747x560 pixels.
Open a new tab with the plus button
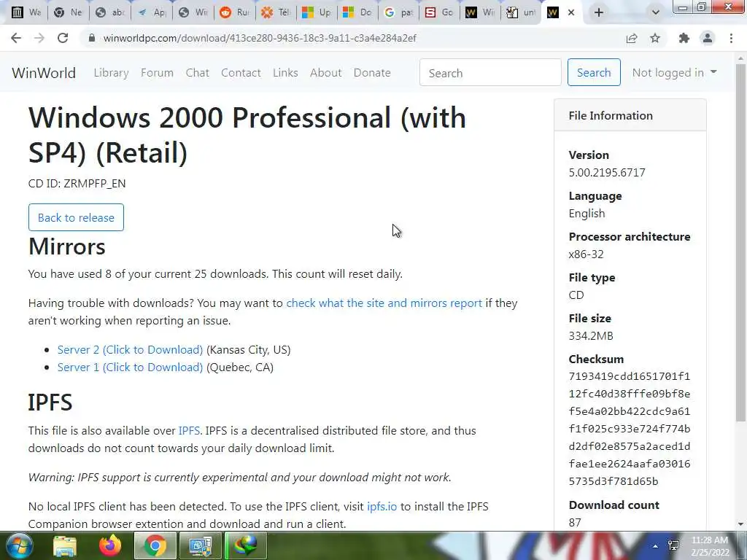[x=599, y=12]
